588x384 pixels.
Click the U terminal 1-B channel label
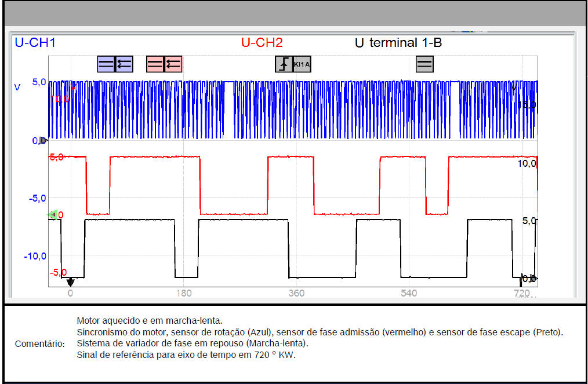point(398,42)
